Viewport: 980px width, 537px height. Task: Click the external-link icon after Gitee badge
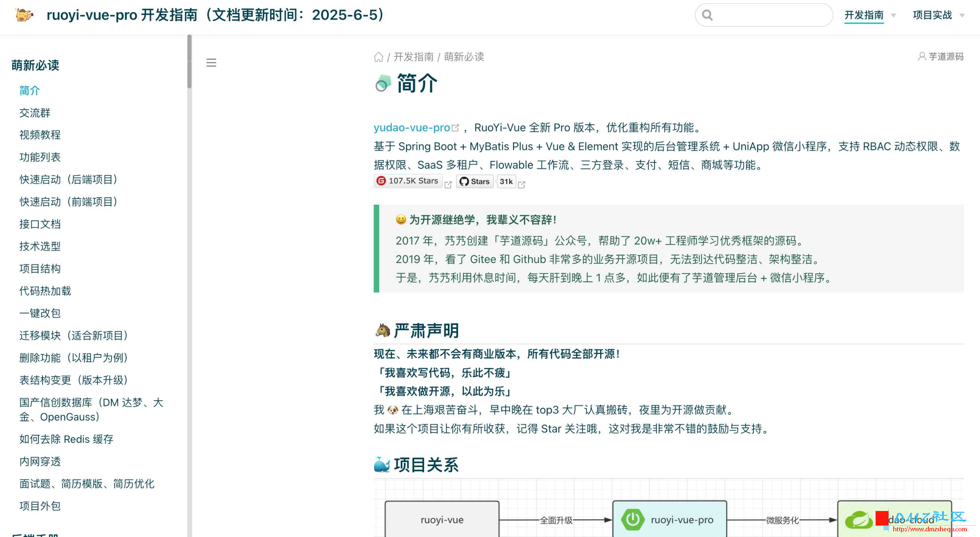[448, 184]
